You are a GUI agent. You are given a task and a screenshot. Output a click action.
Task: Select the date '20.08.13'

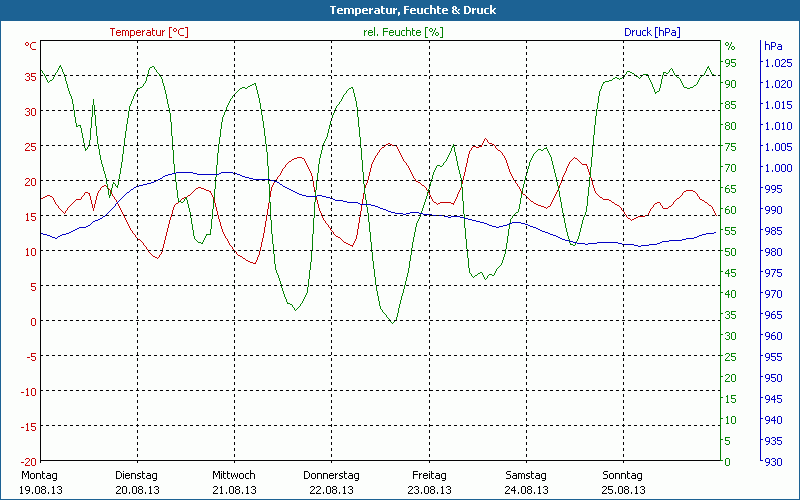click(x=137, y=490)
